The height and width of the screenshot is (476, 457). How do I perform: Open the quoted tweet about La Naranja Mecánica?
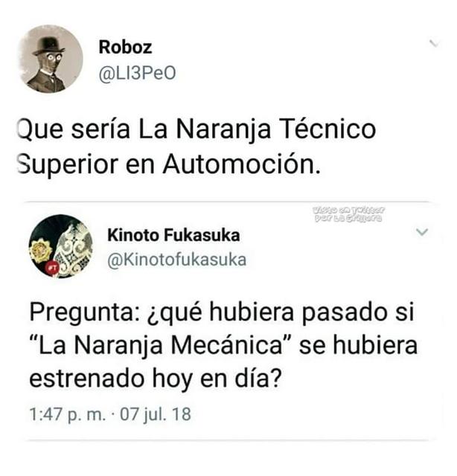click(x=228, y=321)
